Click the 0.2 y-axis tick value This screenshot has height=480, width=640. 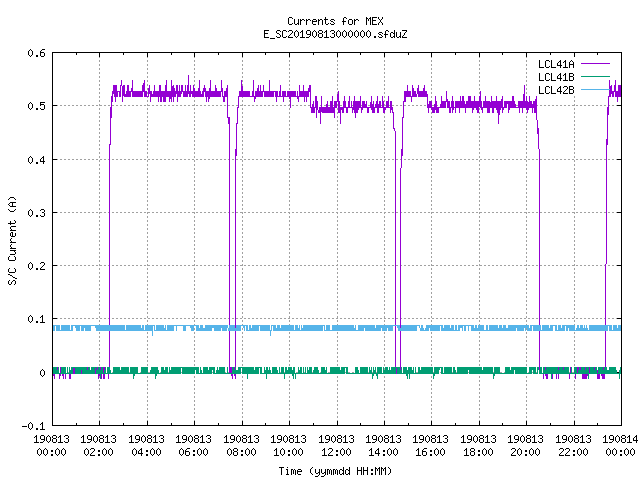tap(36, 266)
